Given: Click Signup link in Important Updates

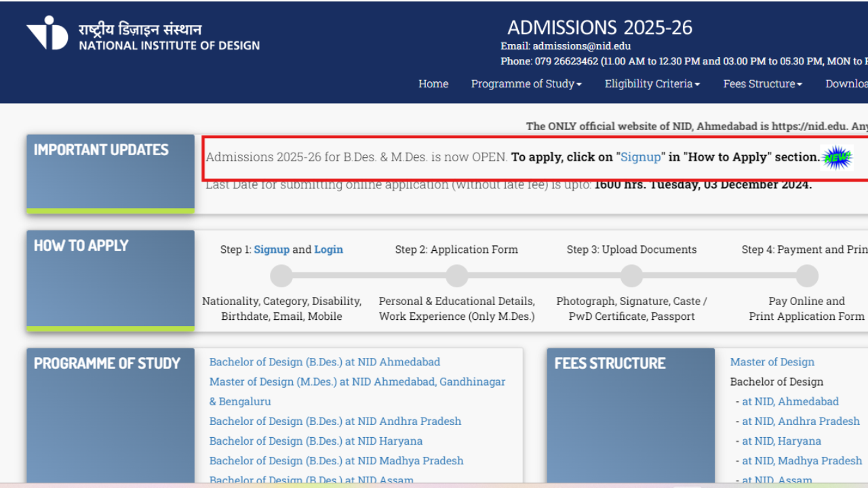Looking at the screenshot, I should point(640,157).
